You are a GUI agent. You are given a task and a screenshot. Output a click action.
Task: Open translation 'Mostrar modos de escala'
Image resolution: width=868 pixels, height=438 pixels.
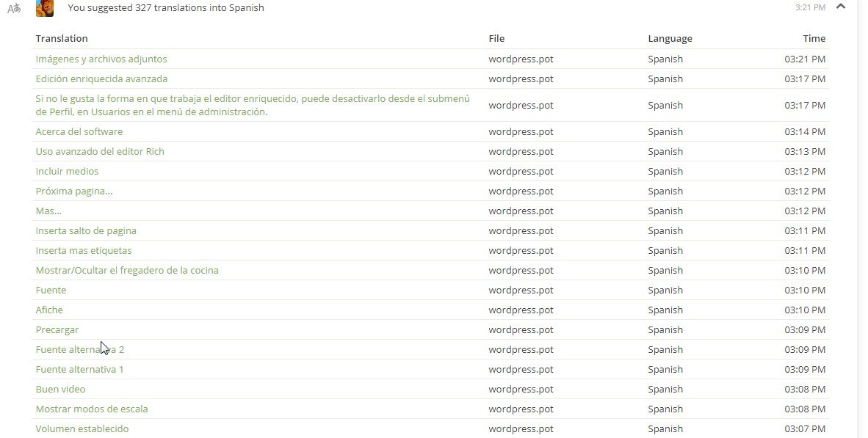pos(91,409)
